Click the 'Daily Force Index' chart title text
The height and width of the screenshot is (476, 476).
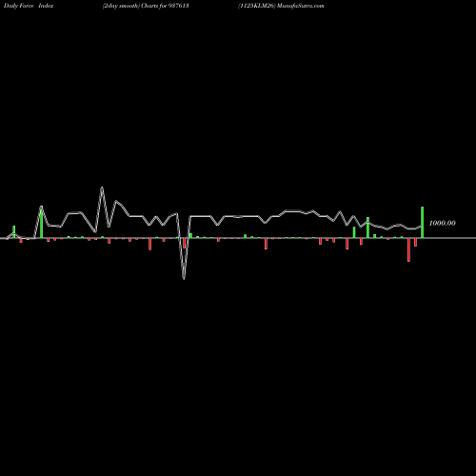click(29, 6)
